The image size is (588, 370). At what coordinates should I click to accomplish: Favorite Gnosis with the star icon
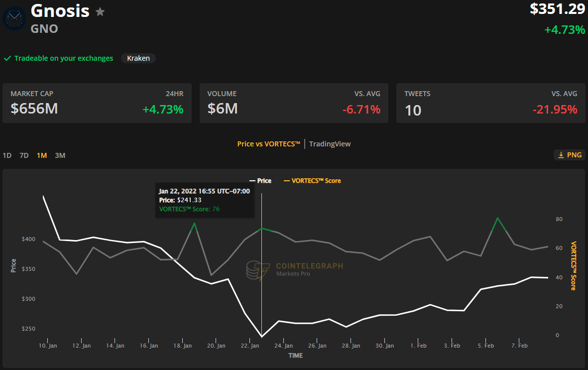click(x=100, y=12)
